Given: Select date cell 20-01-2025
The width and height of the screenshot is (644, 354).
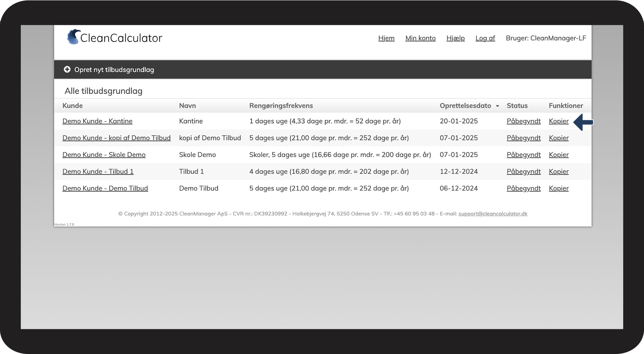Looking at the screenshot, I should tap(458, 121).
